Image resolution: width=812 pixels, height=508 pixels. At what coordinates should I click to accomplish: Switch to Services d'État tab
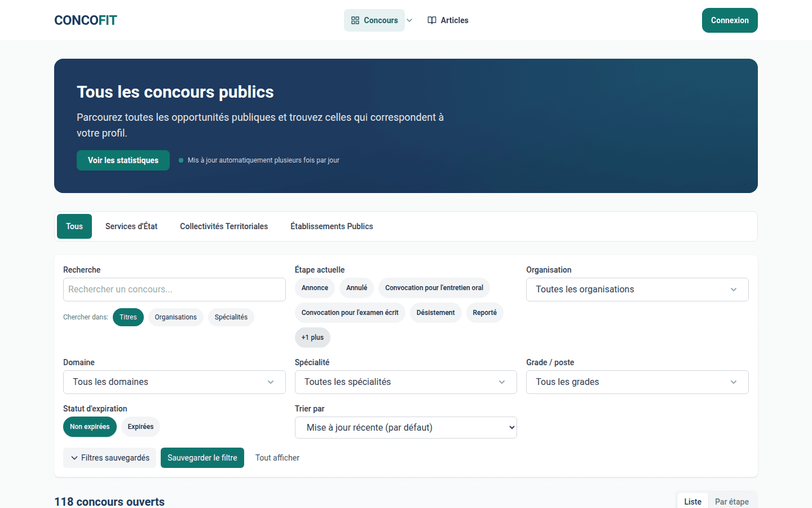131,226
